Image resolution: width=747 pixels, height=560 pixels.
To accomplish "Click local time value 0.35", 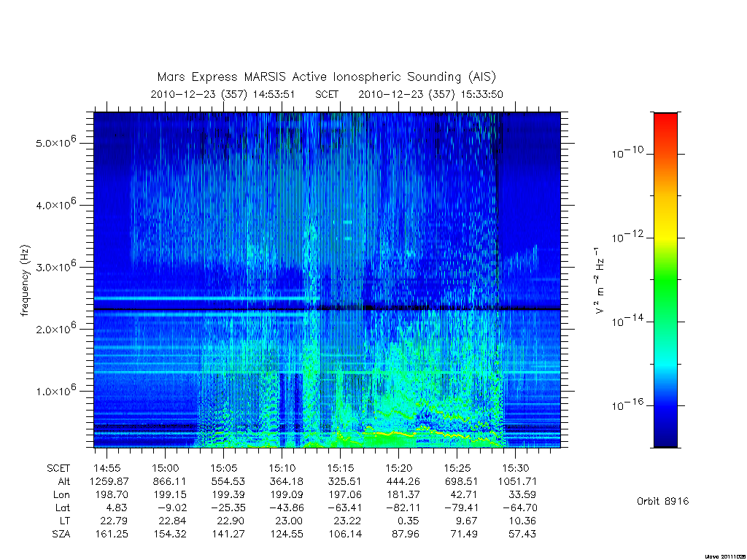I will tap(409, 521).
